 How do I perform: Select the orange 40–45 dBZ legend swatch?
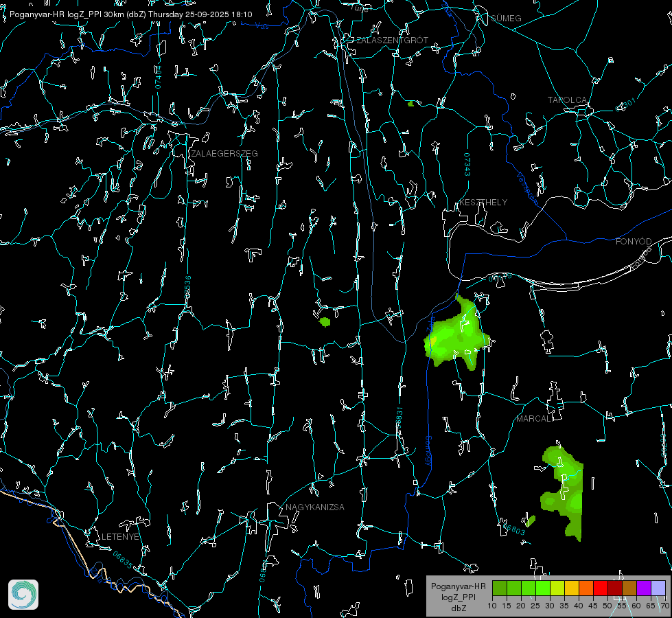click(x=586, y=588)
